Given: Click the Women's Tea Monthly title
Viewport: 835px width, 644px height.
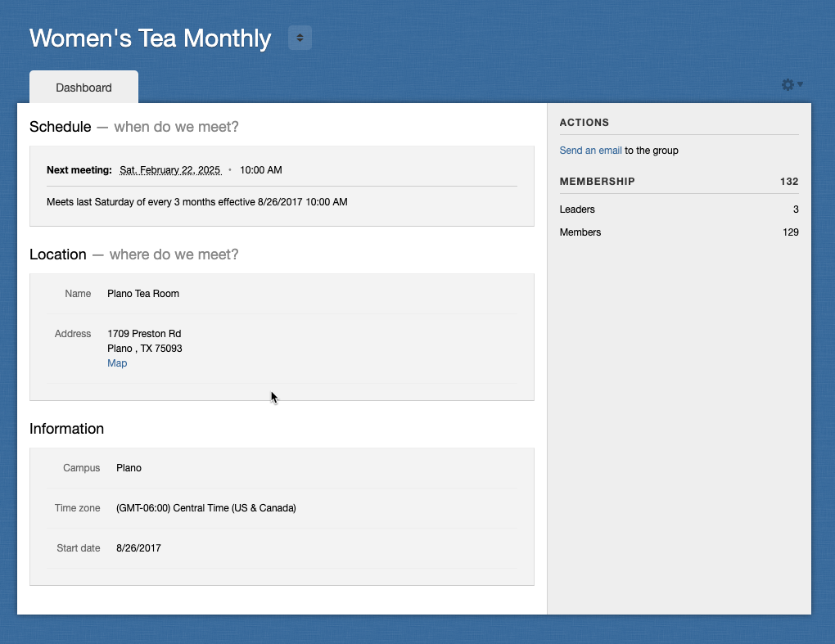Looking at the screenshot, I should coord(150,38).
